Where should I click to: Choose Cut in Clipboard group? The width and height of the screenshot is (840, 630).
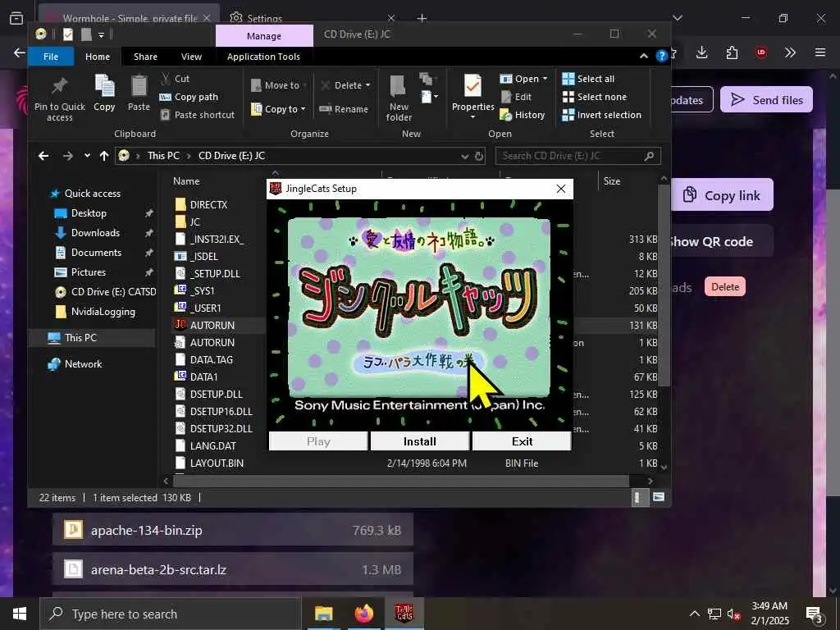pyautogui.click(x=176, y=79)
